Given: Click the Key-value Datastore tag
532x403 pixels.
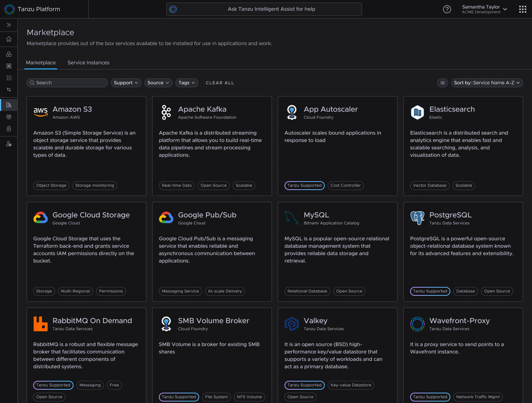Looking at the screenshot, I should 351,385.
